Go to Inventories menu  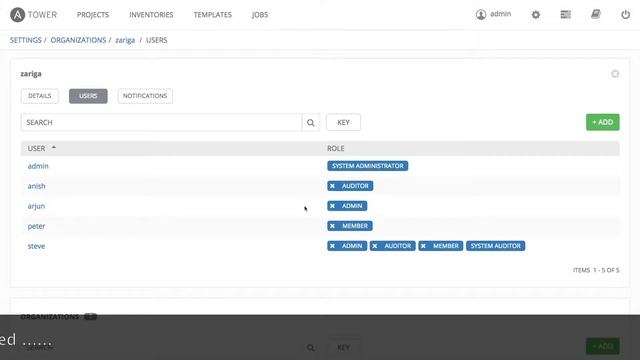click(151, 15)
